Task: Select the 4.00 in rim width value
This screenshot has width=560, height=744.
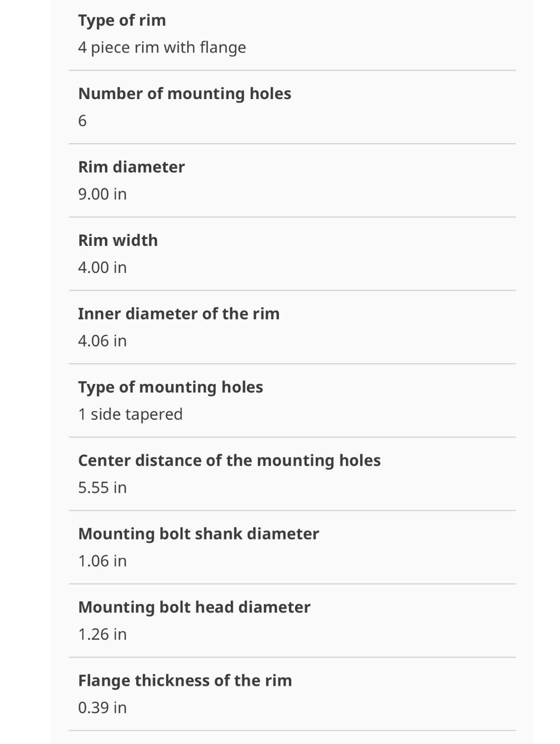Action: click(x=102, y=267)
